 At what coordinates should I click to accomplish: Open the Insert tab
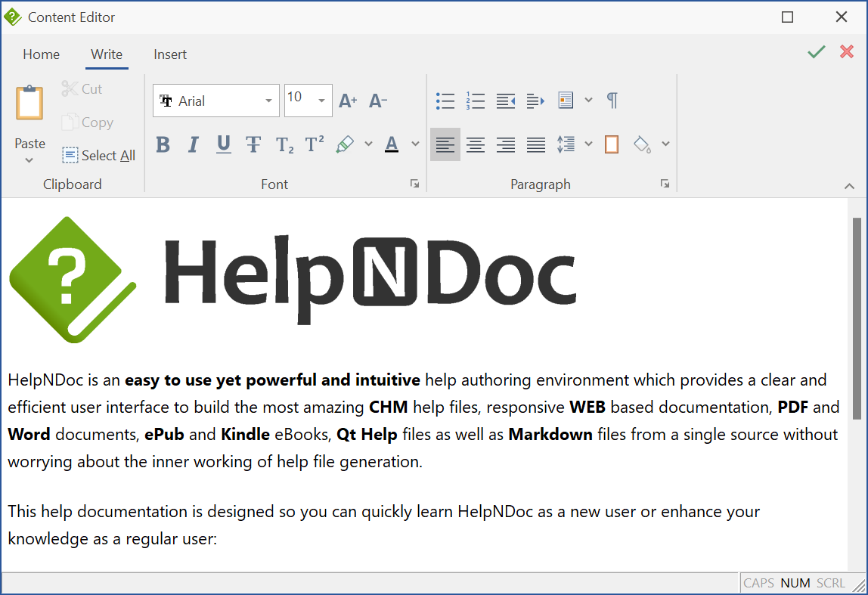click(170, 54)
